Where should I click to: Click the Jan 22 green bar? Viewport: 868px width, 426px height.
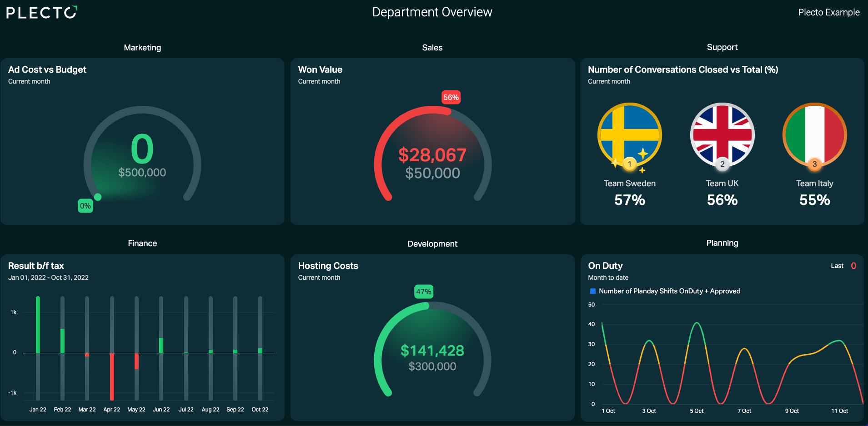pos(38,325)
